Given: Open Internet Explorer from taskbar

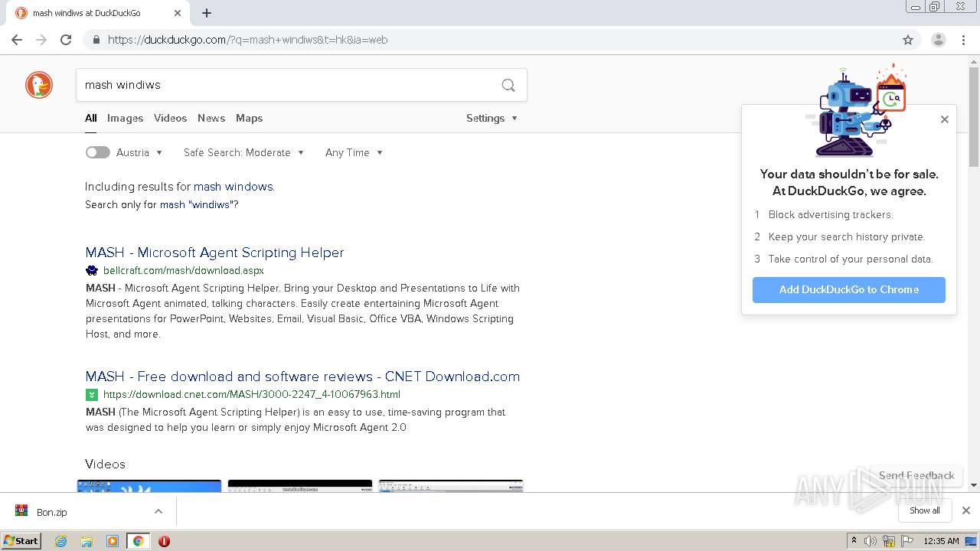Looking at the screenshot, I should point(60,541).
